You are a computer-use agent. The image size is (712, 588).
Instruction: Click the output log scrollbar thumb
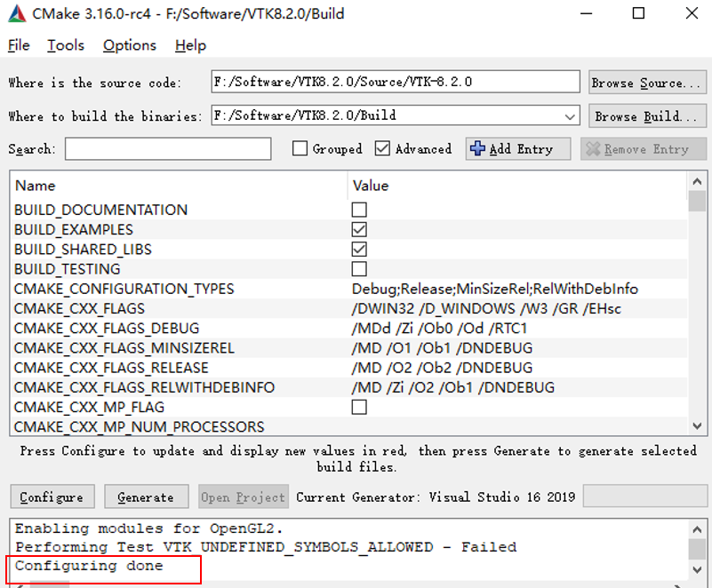pos(697,550)
